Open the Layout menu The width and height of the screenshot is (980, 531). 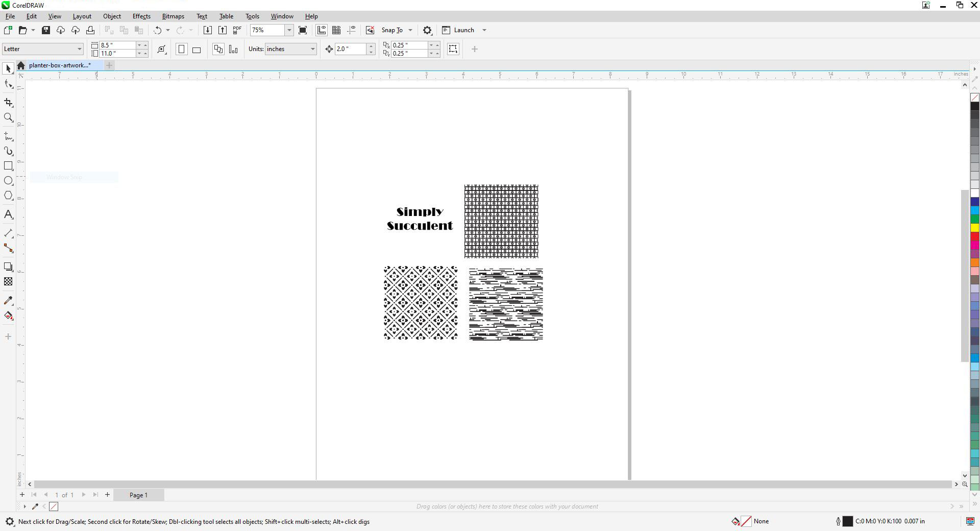coord(82,16)
